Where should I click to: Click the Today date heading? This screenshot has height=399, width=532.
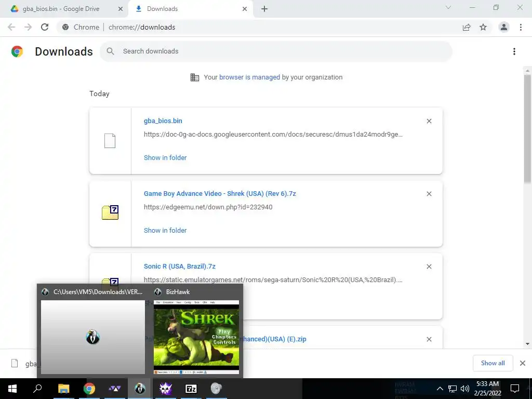pyautogui.click(x=99, y=94)
